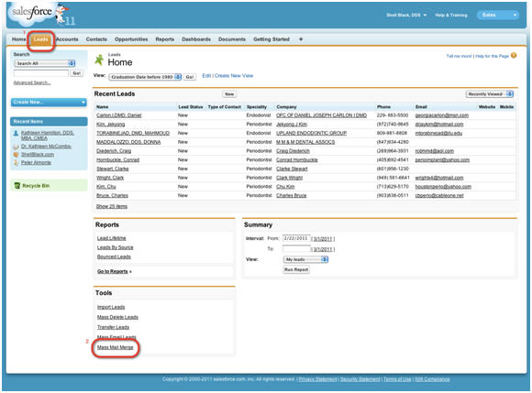532x393 pixels.
Task: Click the Interval To date field
Action: [x=296, y=249]
